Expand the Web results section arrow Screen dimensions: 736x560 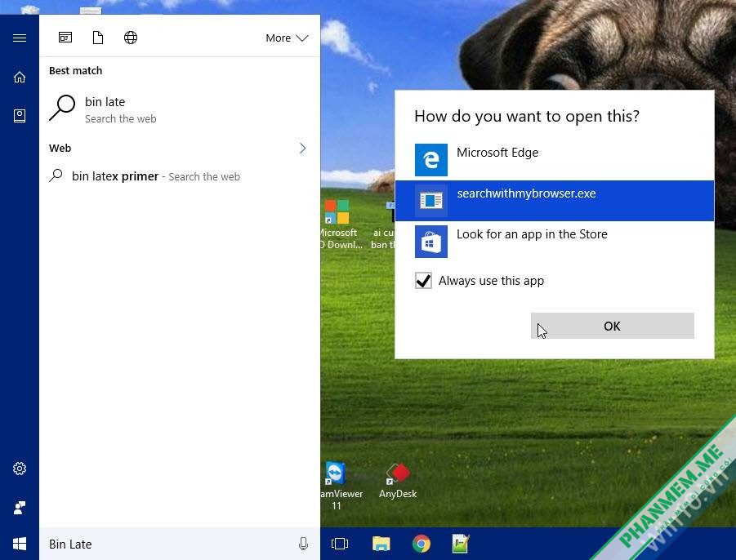[303, 149]
